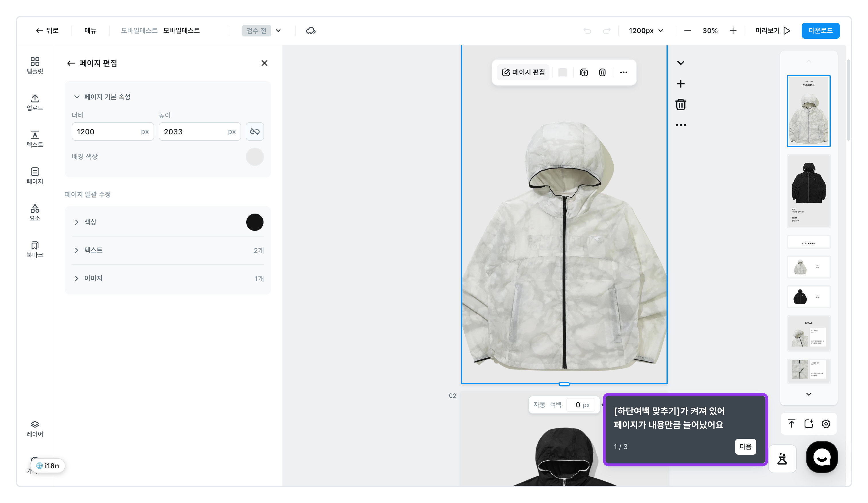Open the 검수 전 status dropdown
This screenshot has width=868, height=503.
[262, 31]
